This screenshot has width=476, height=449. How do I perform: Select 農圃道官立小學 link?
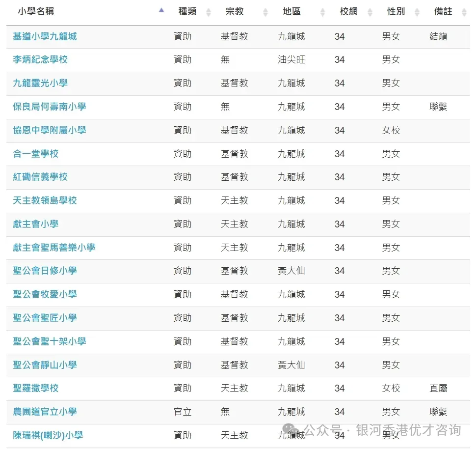(45, 412)
